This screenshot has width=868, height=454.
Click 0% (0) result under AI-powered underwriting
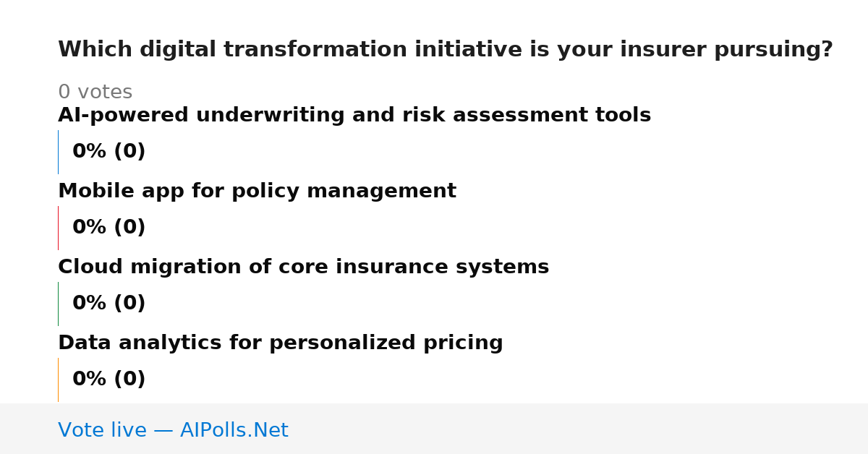point(109,152)
